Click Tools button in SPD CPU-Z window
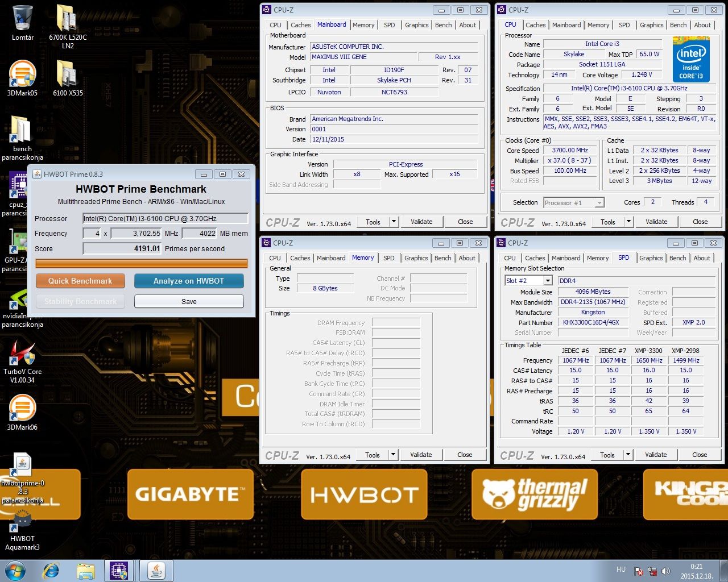Viewport: 728px width, 582px height. coord(607,455)
